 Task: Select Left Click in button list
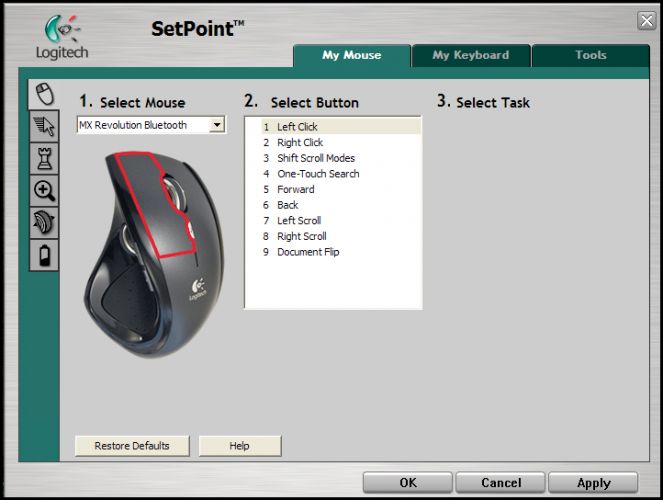[x=341, y=126]
